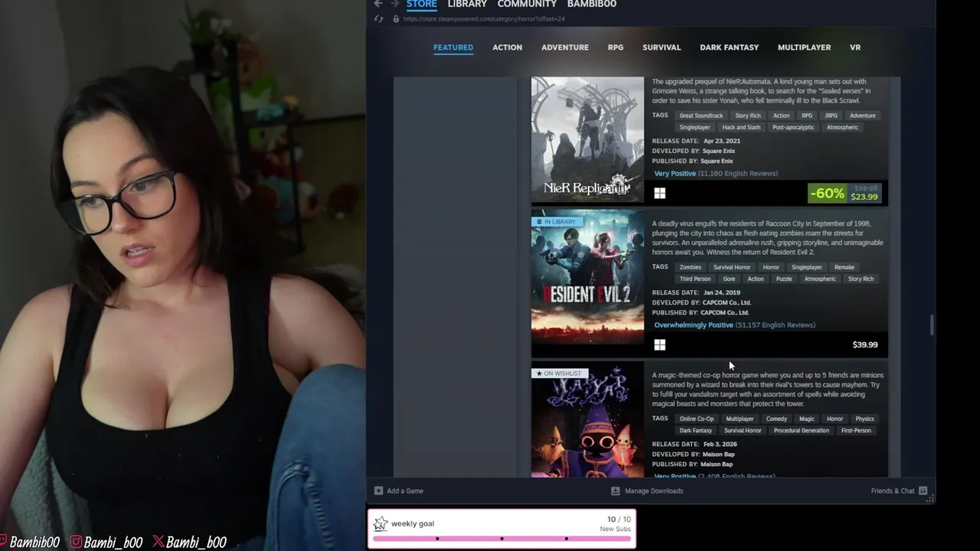Click the CAPCOM Co., Ltd. developer link

click(726, 302)
